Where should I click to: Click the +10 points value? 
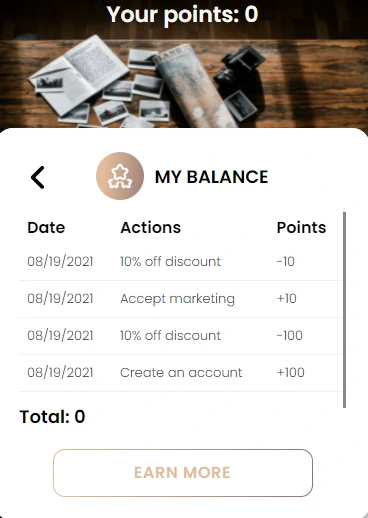point(287,299)
